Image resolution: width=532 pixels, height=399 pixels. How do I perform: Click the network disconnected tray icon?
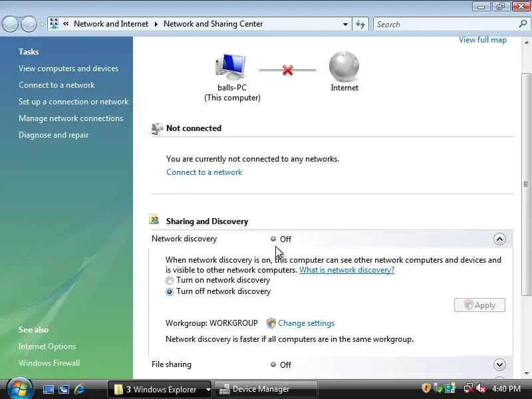pos(469,388)
